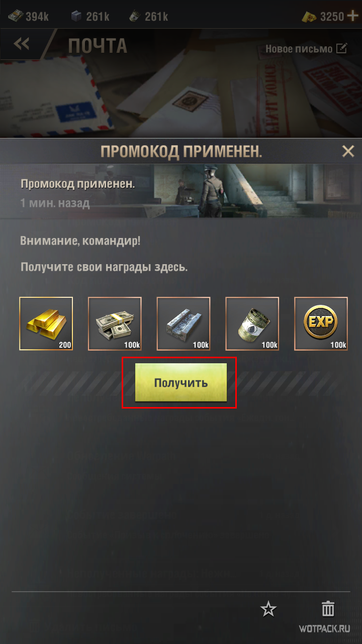This screenshot has height=644, width=362.
Task: Add more gold with the plus icon
Action: [x=353, y=16]
